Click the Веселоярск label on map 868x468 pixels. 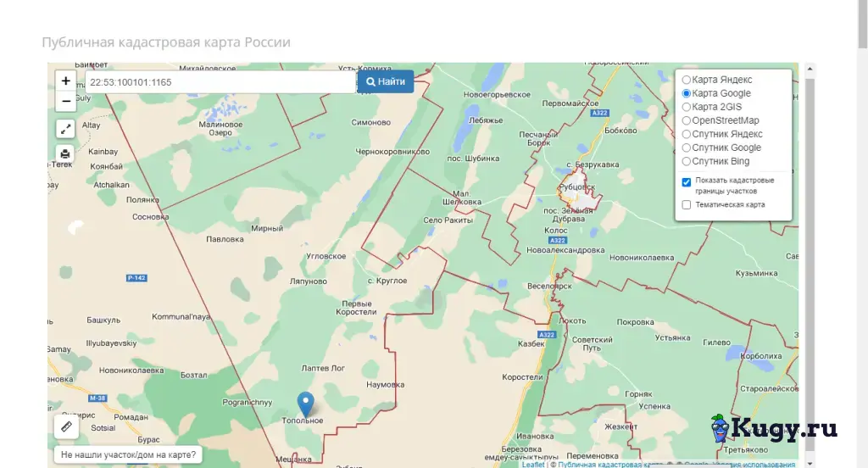pos(549,287)
